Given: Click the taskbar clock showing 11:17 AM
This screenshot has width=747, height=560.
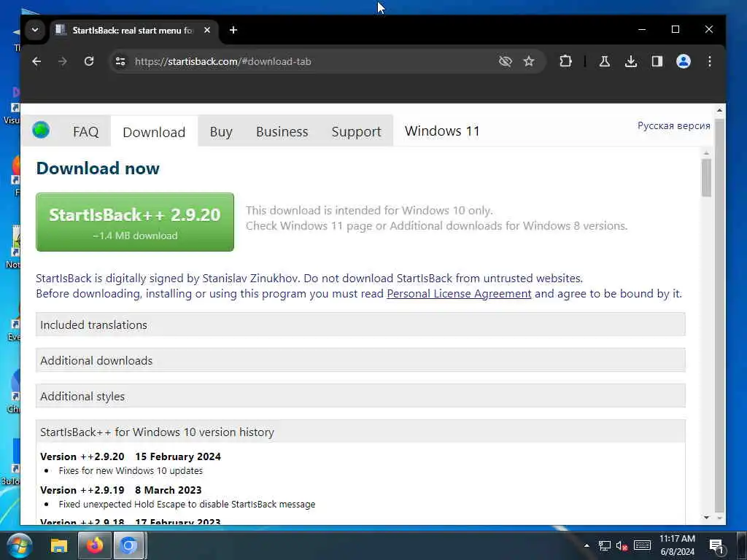Looking at the screenshot, I should pyautogui.click(x=677, y=545).
